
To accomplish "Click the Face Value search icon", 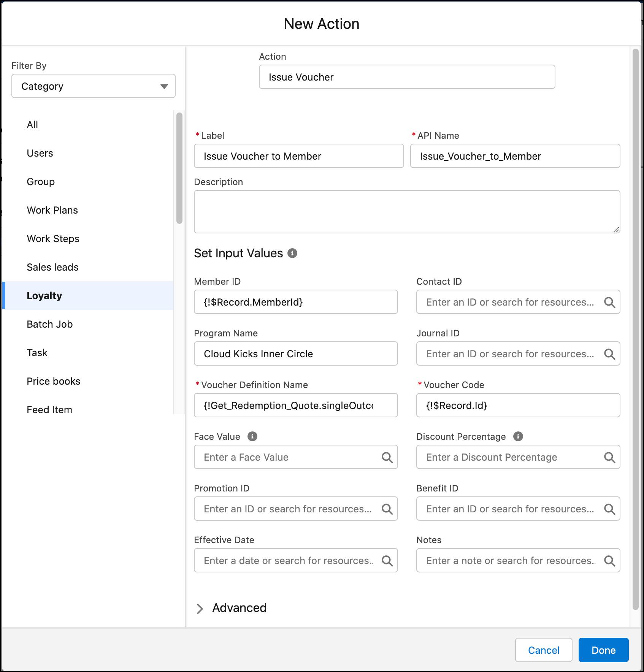I will pos(388,457).
